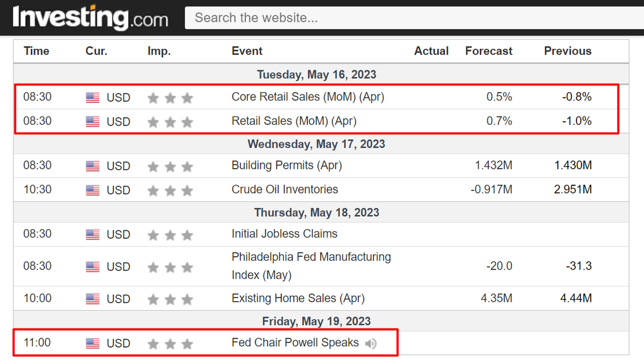
Task: Click previous value 1.430M
Action: tap(573, 165)
